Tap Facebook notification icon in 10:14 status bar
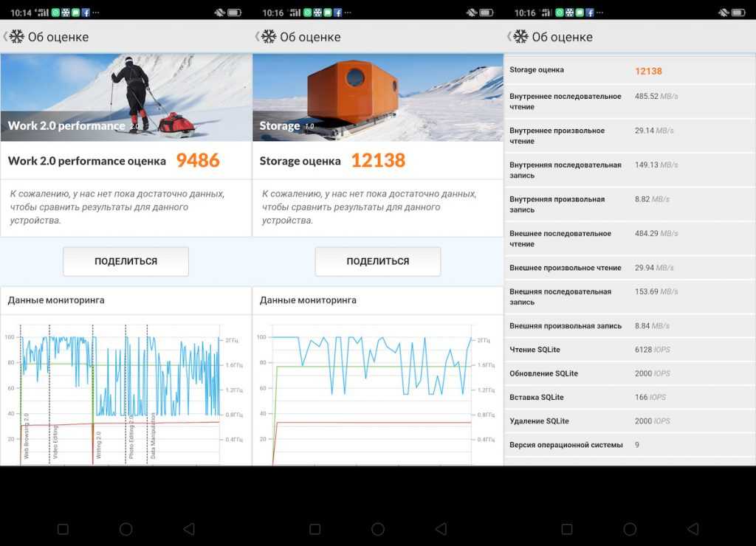The image size is (756, 546). [86, 13]
